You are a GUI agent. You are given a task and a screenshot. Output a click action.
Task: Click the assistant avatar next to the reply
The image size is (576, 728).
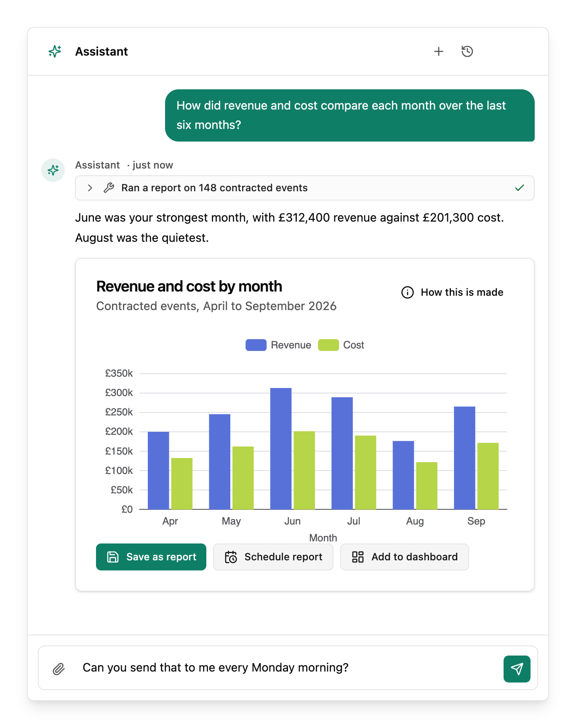click(53, 170)
